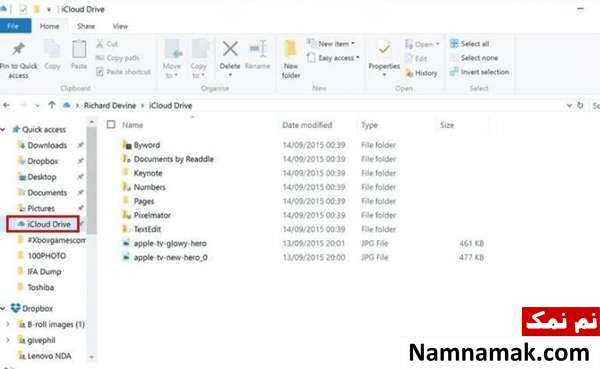Select the Documents by Readdle folder
This screenshot has height=369, width=600.
click(174, 159)
